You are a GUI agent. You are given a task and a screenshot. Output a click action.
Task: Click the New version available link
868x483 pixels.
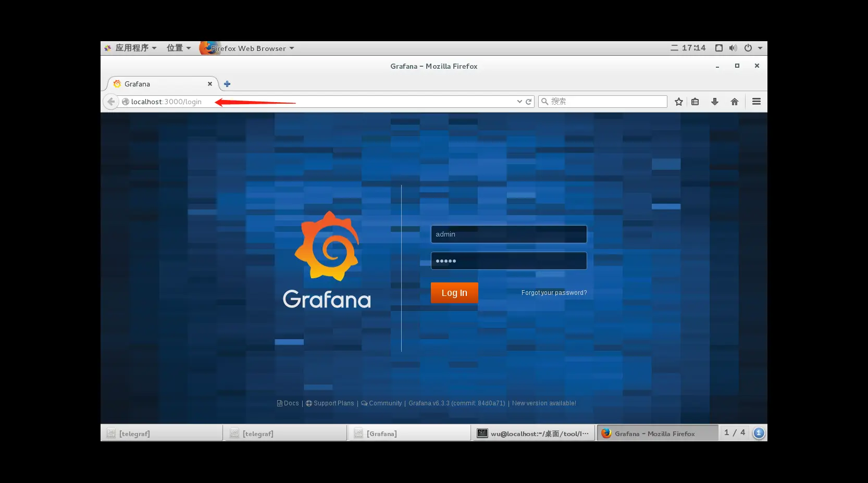[x=544, y=403]
